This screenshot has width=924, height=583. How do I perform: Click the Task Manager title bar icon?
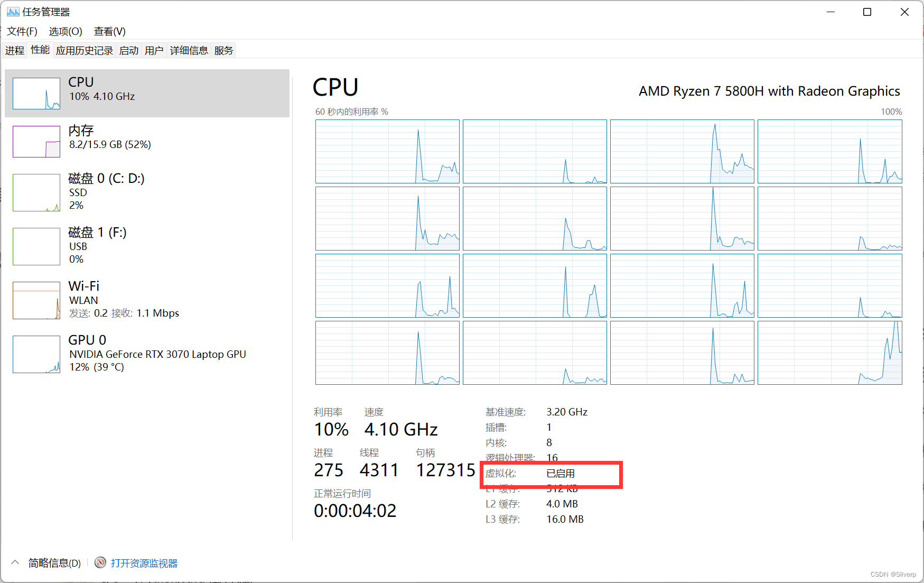point(13,11)
